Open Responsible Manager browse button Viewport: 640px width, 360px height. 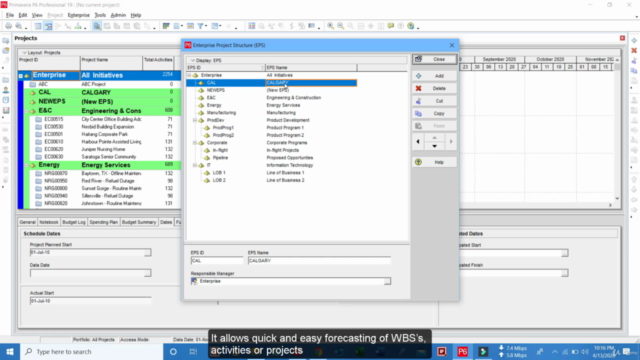coord(387,281)
